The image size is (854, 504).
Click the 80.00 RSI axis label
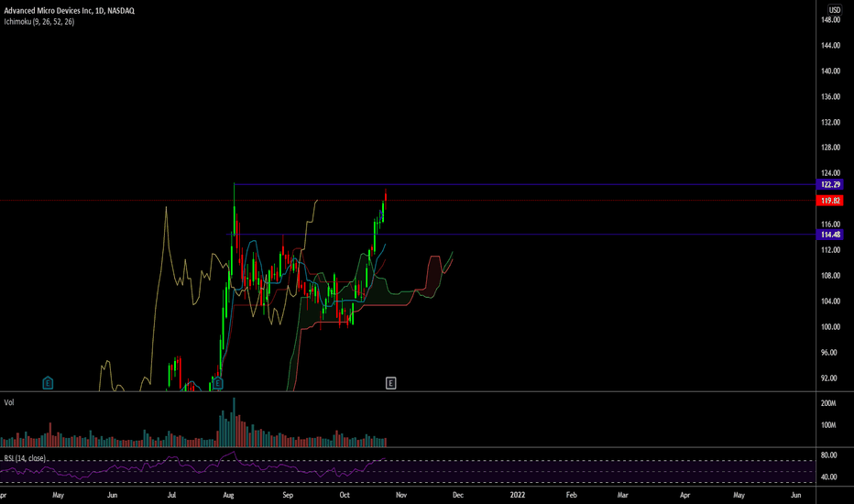829,455
